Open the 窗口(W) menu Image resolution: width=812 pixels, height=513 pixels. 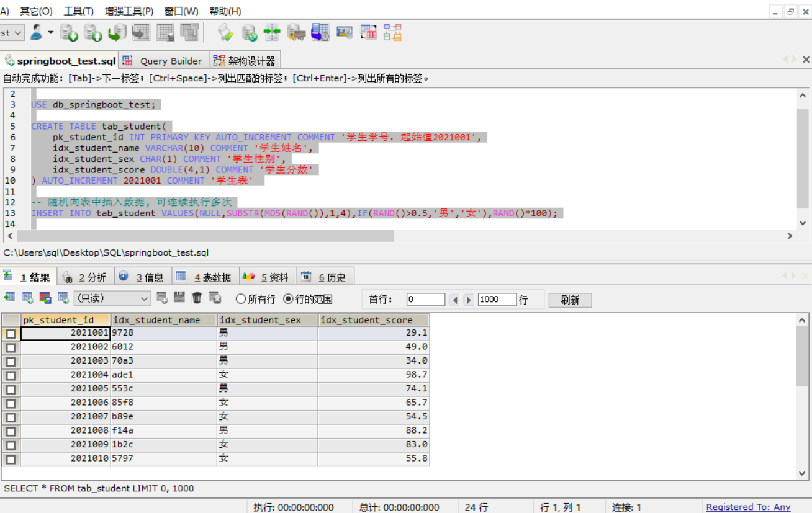[x=181, y=11]
